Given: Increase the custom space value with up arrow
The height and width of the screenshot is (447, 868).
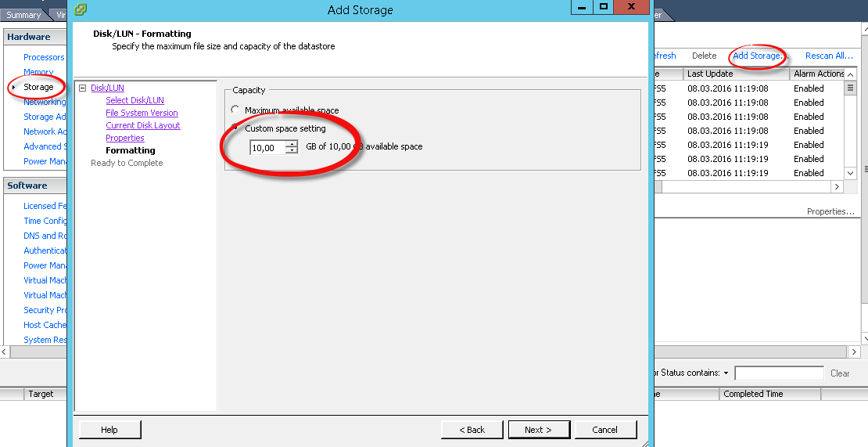Looking at the screenshot, I should tap(291, 144).
